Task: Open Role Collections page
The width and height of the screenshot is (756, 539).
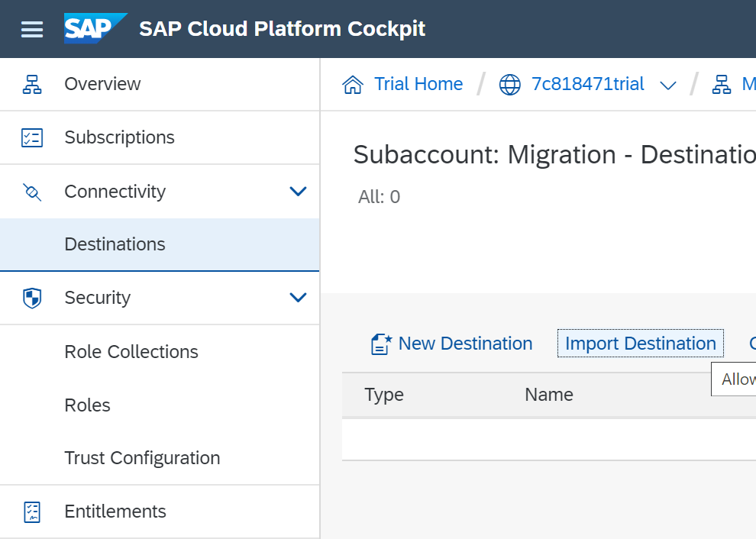Action: pyautogui.click(x=160, y=352)
